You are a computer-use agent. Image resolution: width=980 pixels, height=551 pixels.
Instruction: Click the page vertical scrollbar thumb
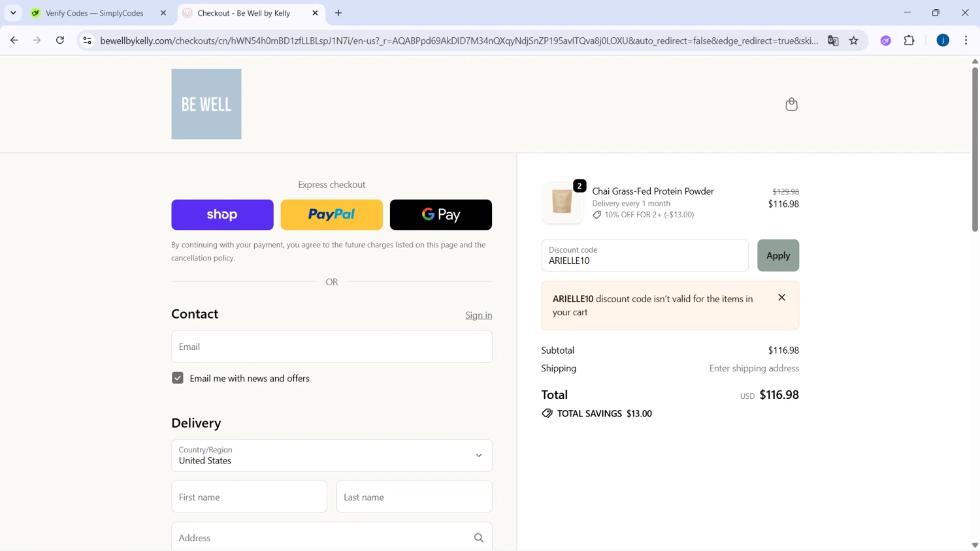tap(975, 148)
